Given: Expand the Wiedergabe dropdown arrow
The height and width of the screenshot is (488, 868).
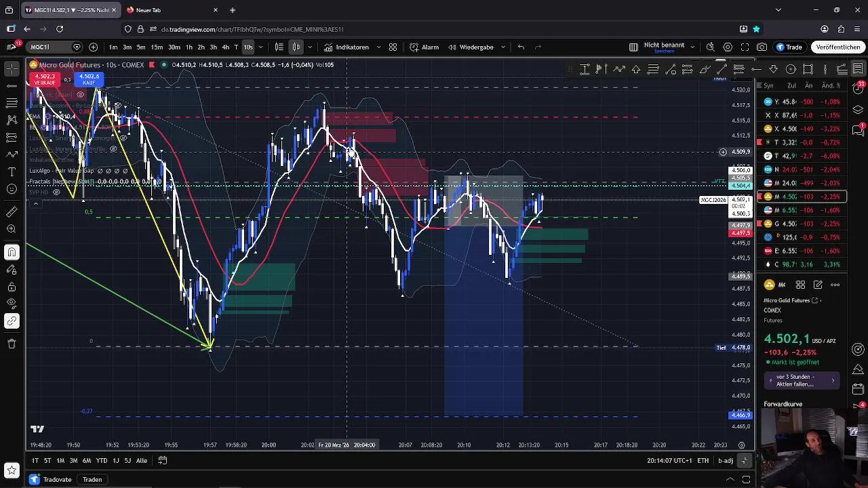Looking at the screenshot, I should [502, 47].
